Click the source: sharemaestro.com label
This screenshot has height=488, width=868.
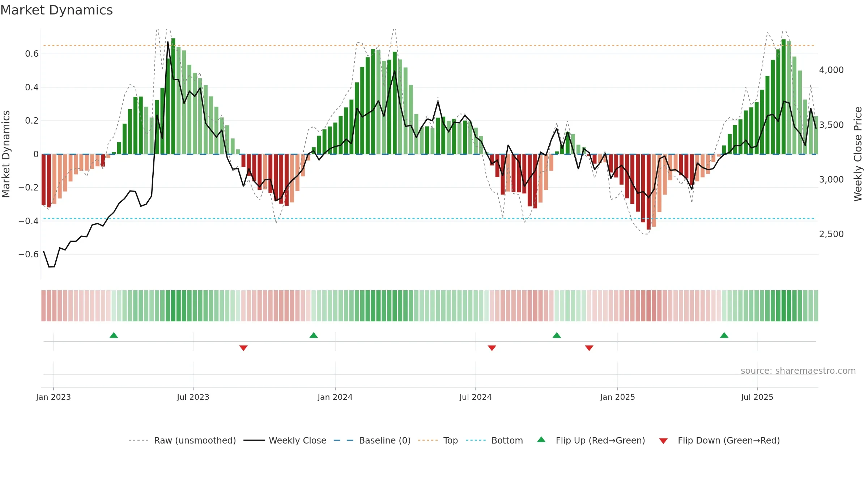point(798,371)
